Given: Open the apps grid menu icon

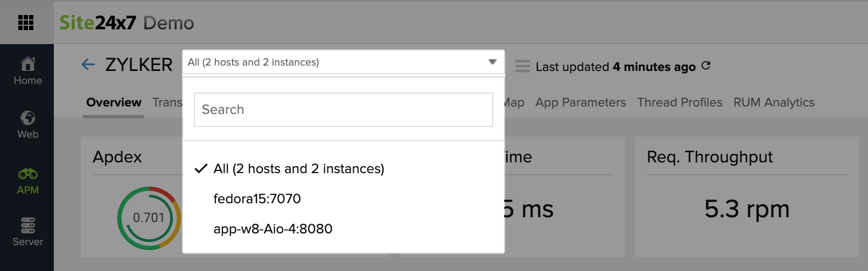Looking at the screenshot, I should tap(26, 23).
